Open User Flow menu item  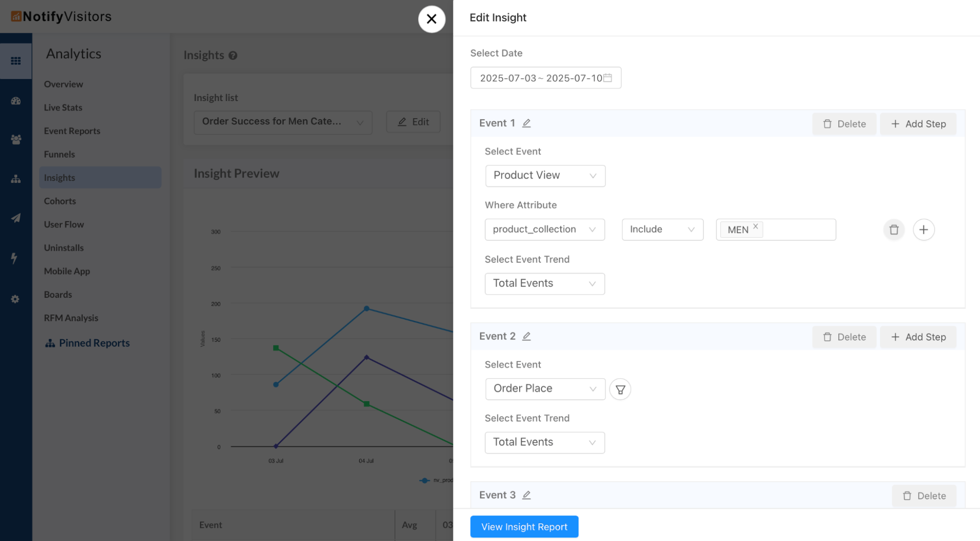[x=64, y=225]
